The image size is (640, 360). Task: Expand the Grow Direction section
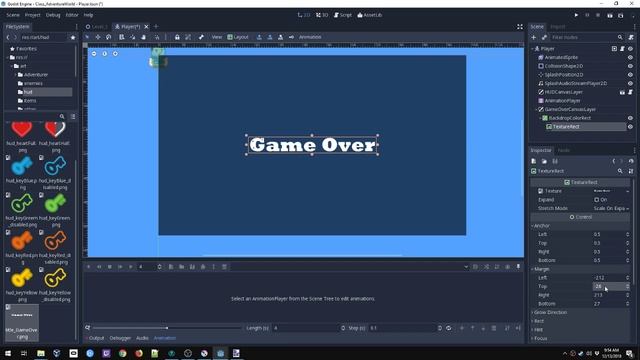pyautogui.click(x=550, y=313)
